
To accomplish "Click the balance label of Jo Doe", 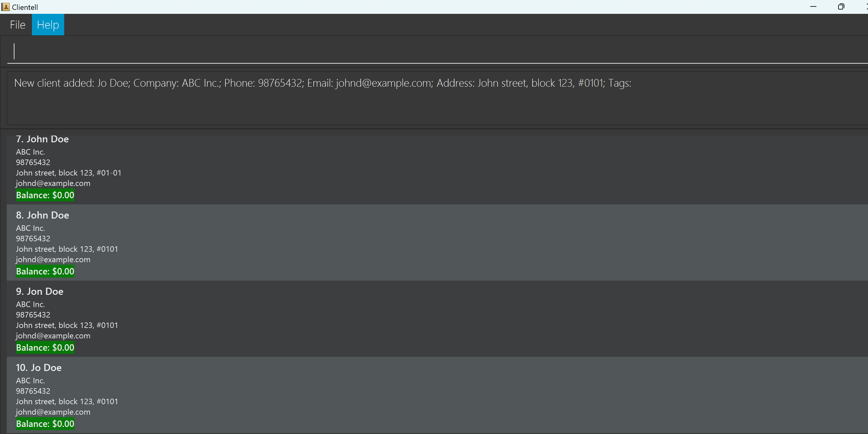I will point(45,424).
